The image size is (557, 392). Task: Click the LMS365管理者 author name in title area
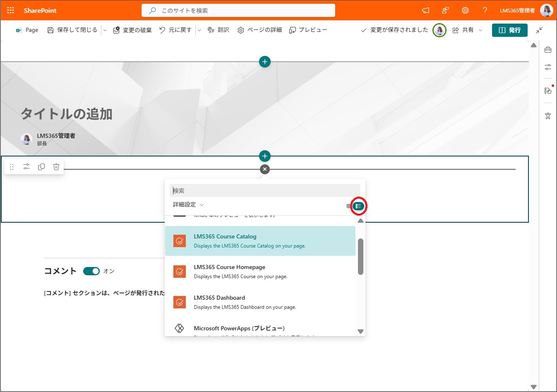pyautogui.click(x=56, y=136)
